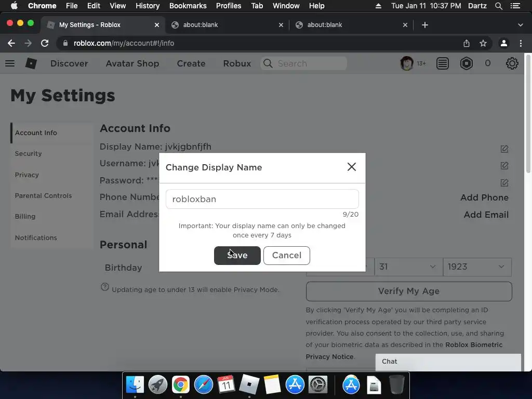The height and width of the screenshot is (399, 532).
Task: Open Chrome's three-dot menu
Action: pyautogui.click(x=521, y=43)
